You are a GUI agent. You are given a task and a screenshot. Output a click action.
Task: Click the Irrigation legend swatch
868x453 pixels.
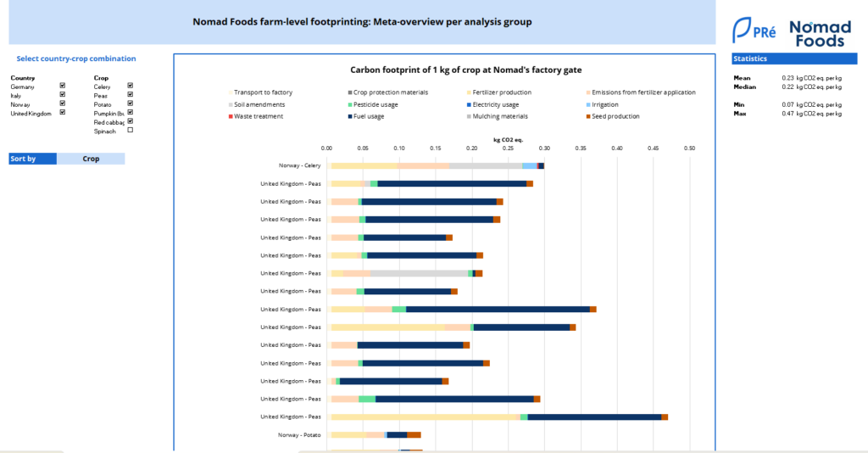(588, 104)
